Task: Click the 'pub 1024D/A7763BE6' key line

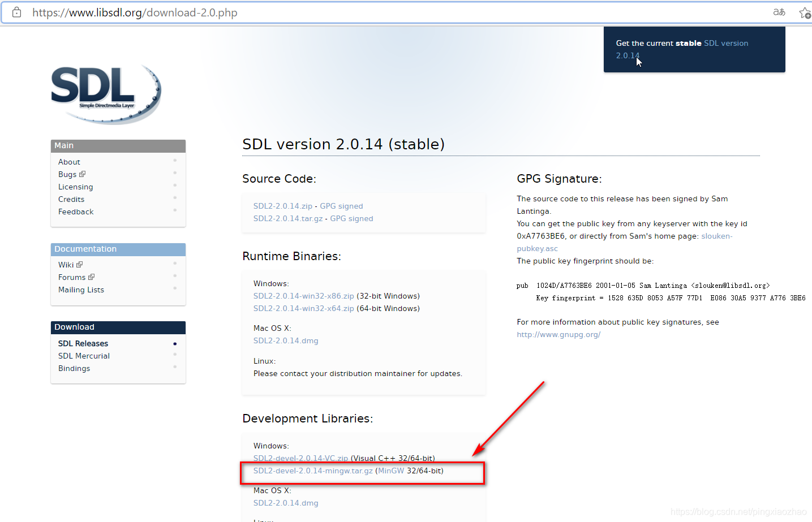Action: click(x=643, y=286)
